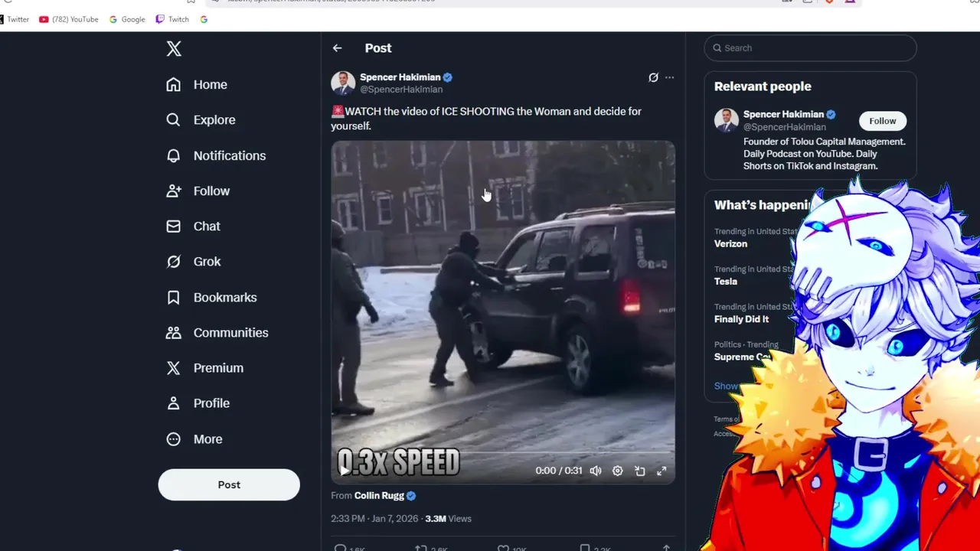Open the YouTube bookmark in bookmarks bar

(69, 19)
